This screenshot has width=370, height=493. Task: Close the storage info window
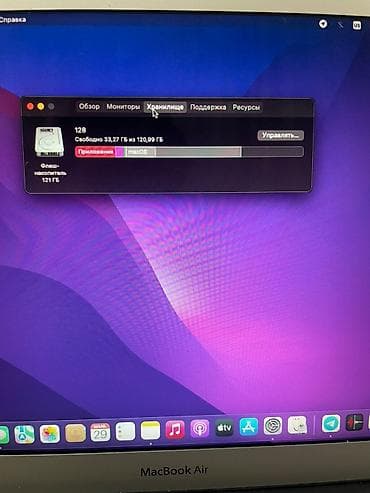[x=30, y=106]
